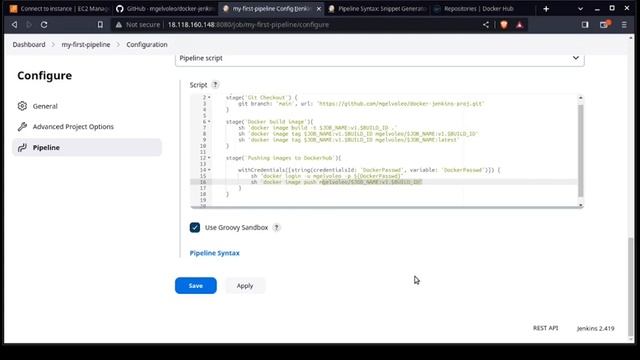Toggle the browser sidebar panel icon
This screenshot has width=640, height=360.
[585, 25]
